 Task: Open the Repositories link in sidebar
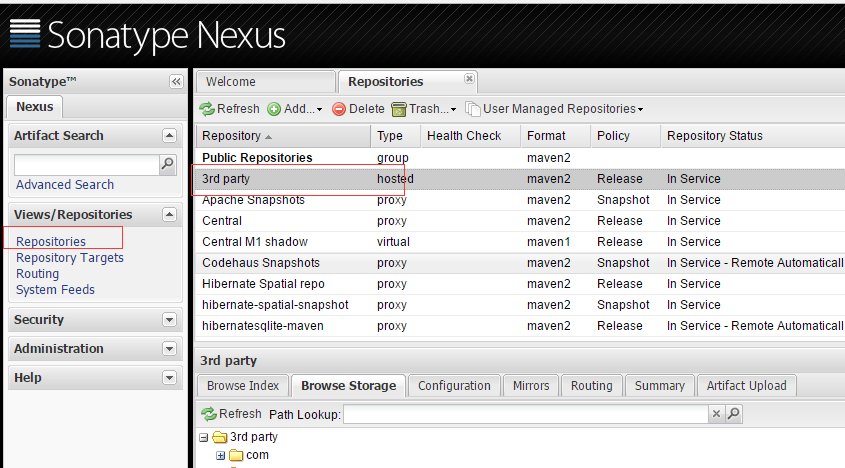coord(51,242)
